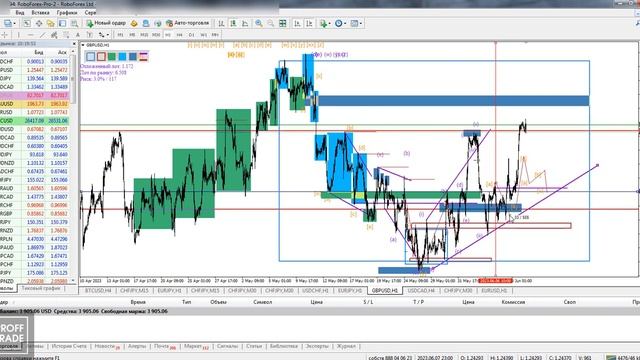Toggle the H4 timeframe
640x360 pixels.
tap(180, 35)
